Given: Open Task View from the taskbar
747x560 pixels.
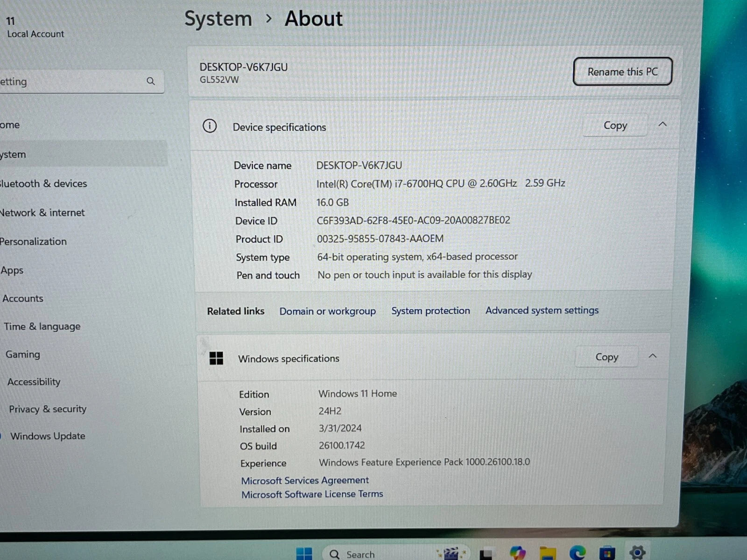Looking at the screenshot, I should pyautogui.click(x=486, y=554).
